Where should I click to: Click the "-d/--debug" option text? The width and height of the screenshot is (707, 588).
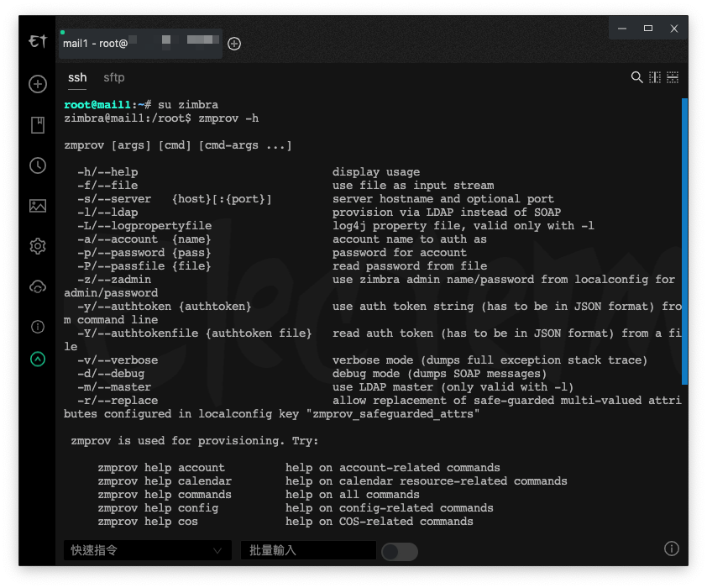[111, 373]
